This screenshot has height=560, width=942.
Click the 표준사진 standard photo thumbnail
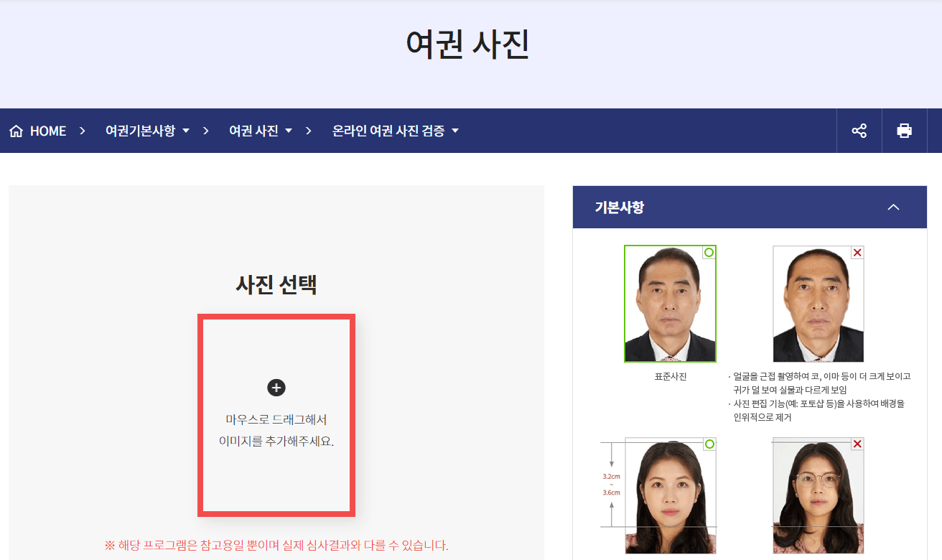pyautogui.click(x=670, y=303)
